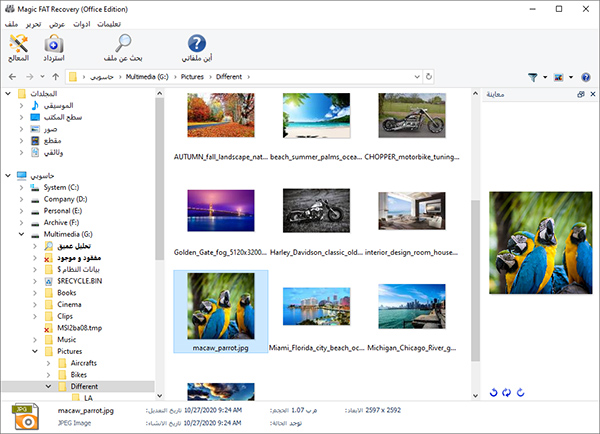Expand Company (D:) drive
Image resolution: width=600 pixels, height=434 pixels.
click(21, 199)
